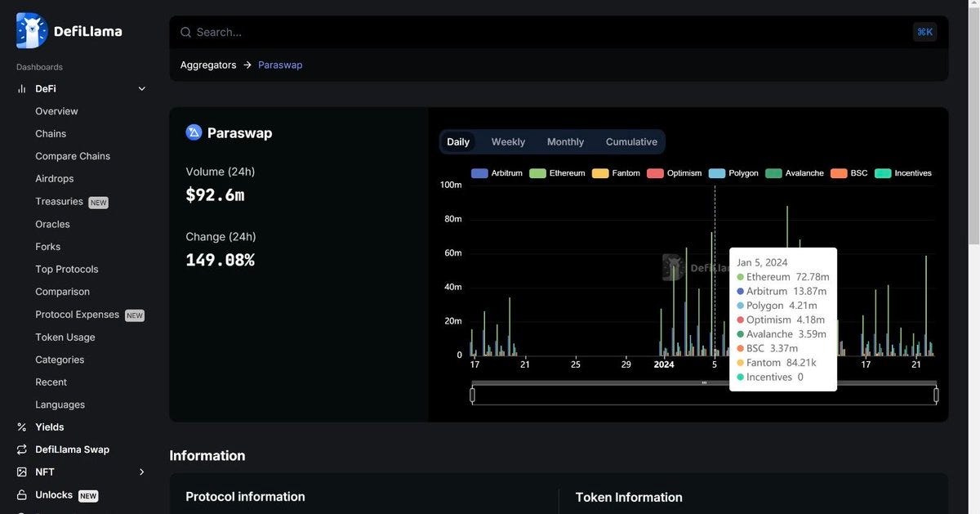Click the Aggregators breadcrumb link

(208, 65)
